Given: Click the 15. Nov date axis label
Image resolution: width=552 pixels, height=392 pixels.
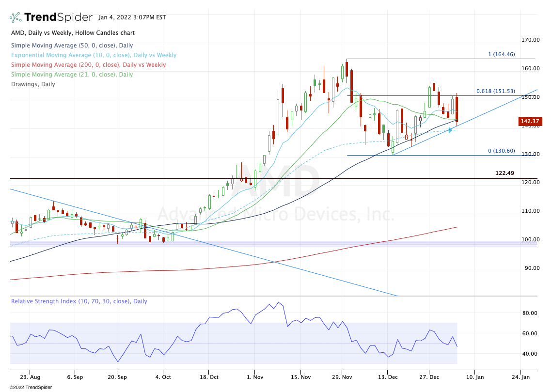Looking at the screenshot, I should coord(301,377).
